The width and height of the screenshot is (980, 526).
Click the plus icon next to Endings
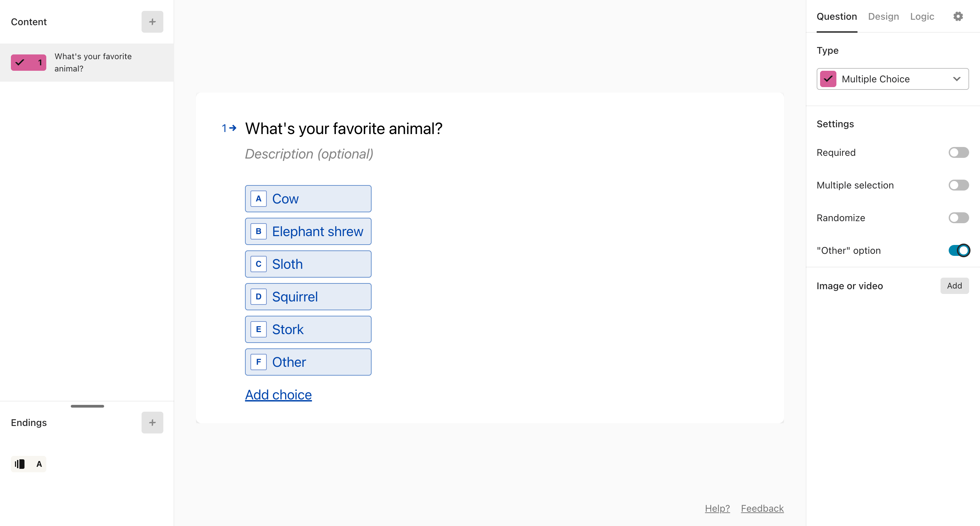[x=152, y=422]
